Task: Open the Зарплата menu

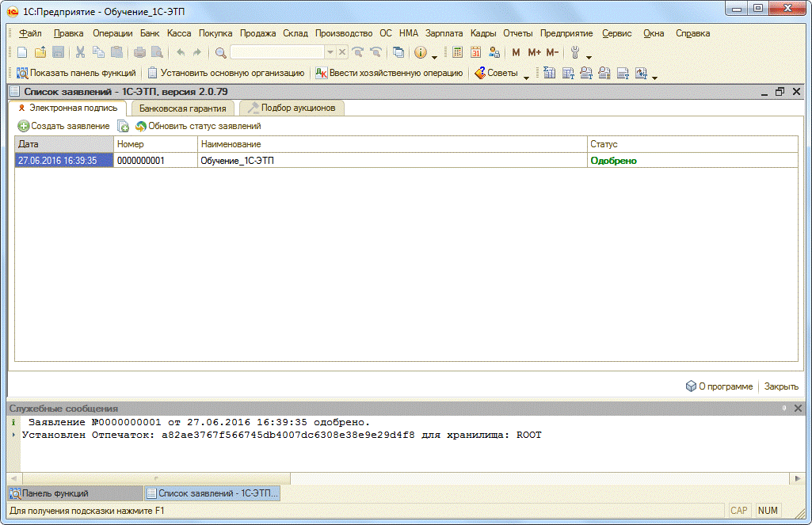Action: [444, 33]
